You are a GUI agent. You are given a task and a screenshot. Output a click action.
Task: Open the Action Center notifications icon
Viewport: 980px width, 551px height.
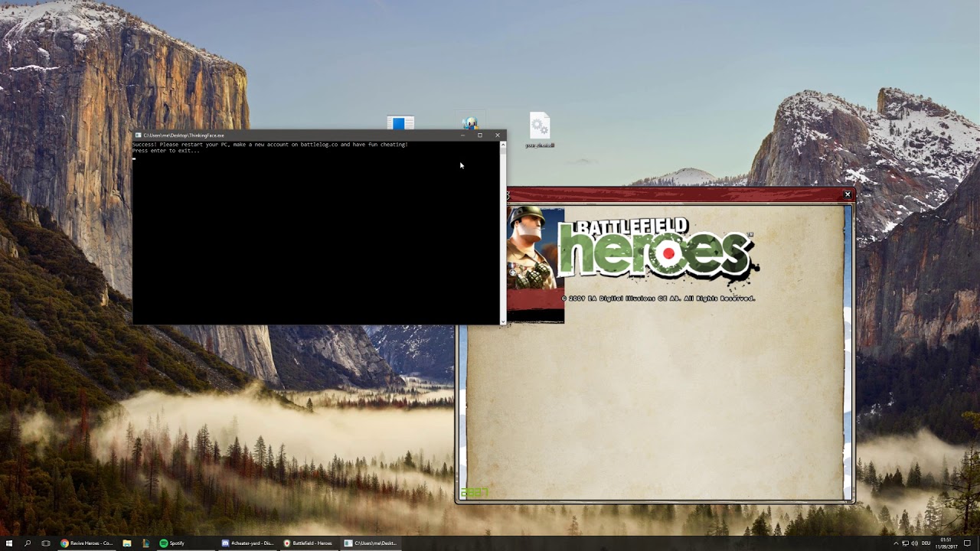pos(967,543)
